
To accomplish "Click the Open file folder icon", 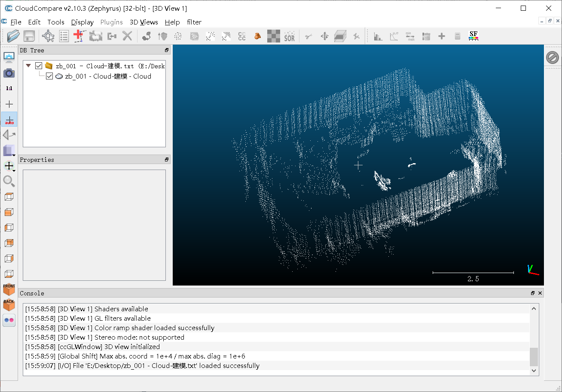I will click(14, 36).
